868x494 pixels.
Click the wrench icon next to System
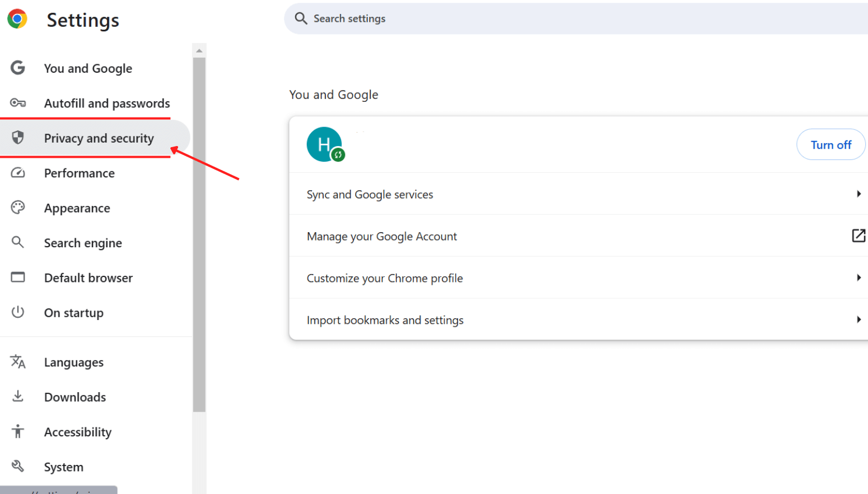[17, 466]
